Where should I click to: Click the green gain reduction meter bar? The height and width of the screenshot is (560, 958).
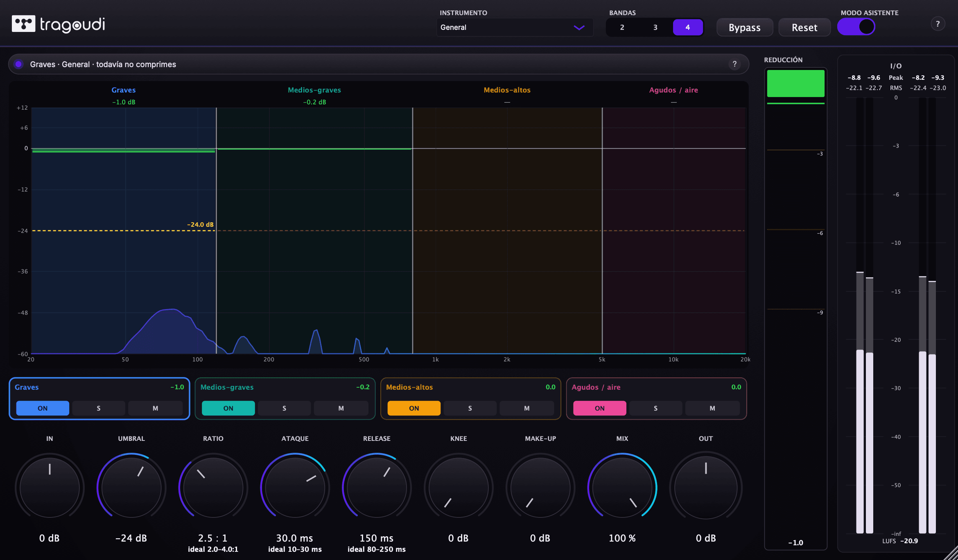pyautogui.click(x=795, y=84)
